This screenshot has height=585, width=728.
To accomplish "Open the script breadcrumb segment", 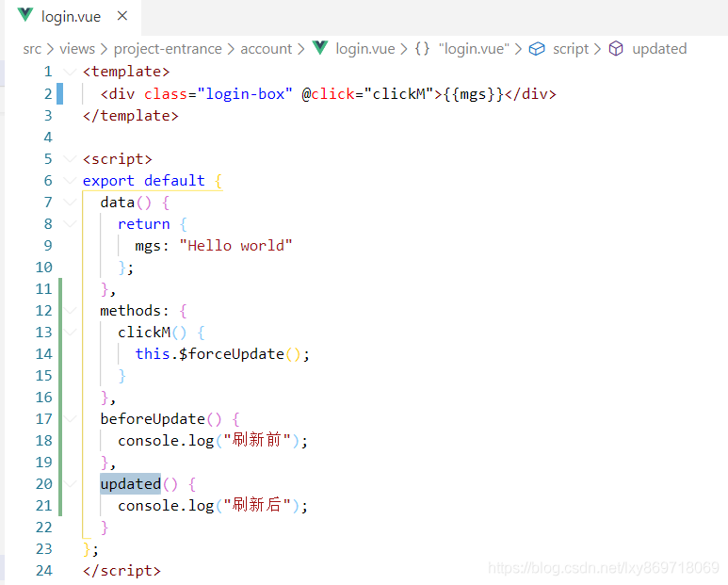I will [x=571, y=49].
